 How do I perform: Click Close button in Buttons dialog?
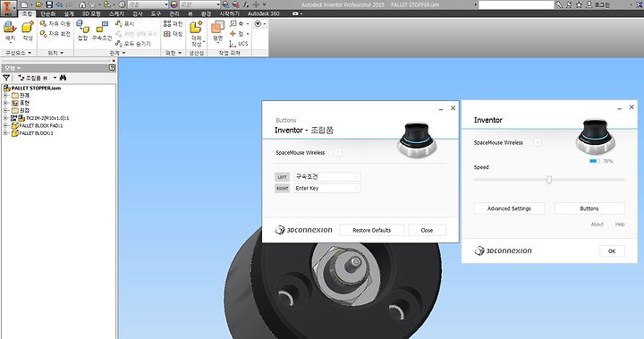(428, 230)
